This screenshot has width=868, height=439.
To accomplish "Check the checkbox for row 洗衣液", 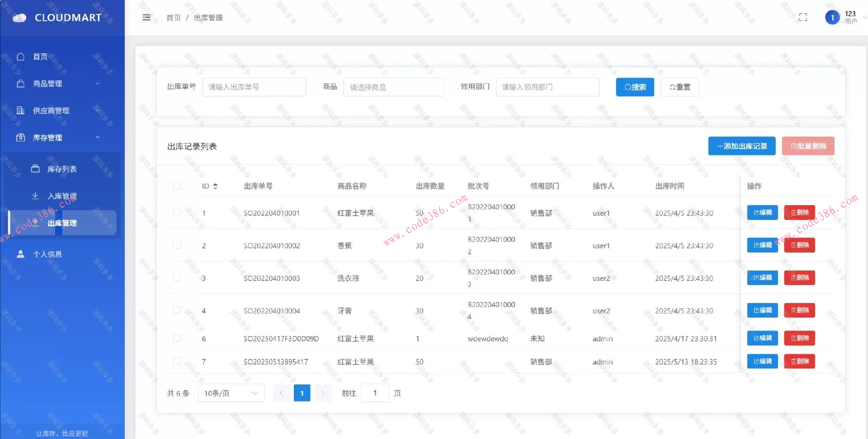I will [x=177, y=277].
